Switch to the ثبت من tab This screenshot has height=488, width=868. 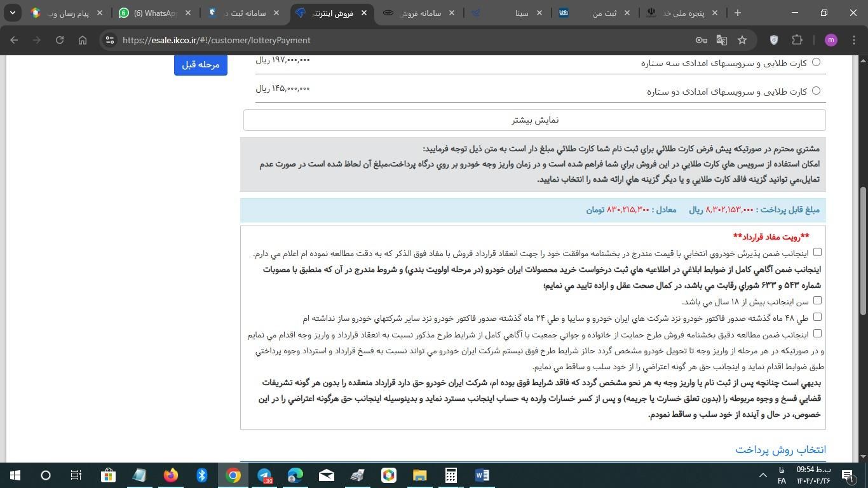pos(594,13)
